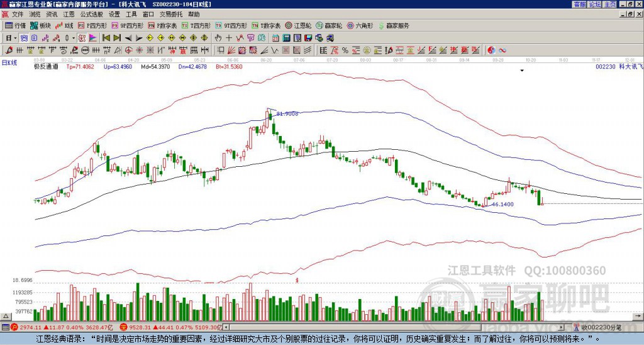This screenshot has height=345, width=644.
Task: Click the horizontal scrollbar left arrow
Action: (x=226, y=327)
